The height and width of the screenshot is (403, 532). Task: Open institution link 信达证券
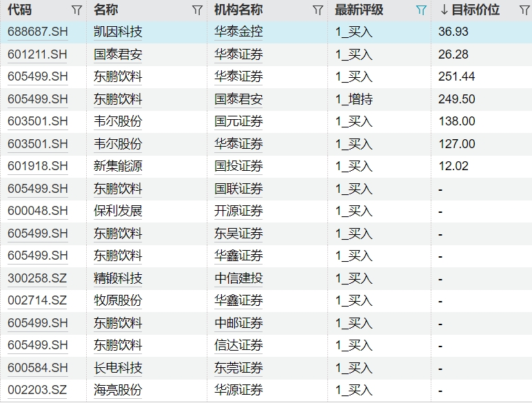pyautogui.click(x=238, y=345)
